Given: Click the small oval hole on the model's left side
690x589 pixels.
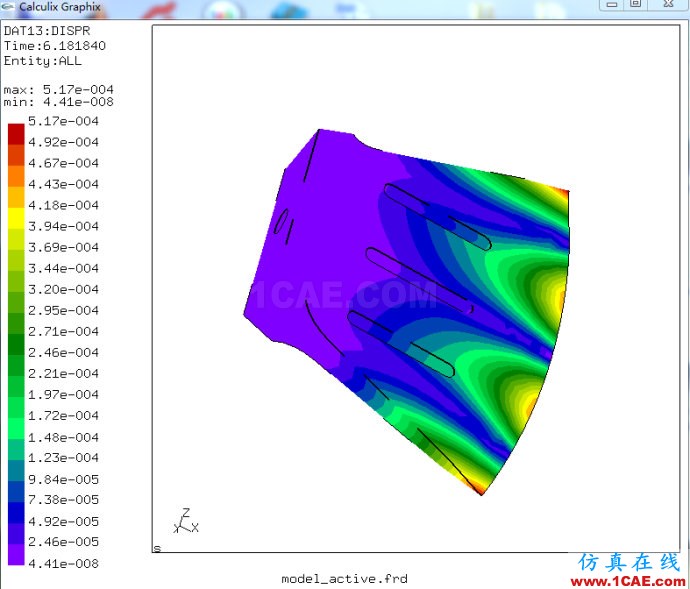Looking at the screenshot, I should 281,221.
